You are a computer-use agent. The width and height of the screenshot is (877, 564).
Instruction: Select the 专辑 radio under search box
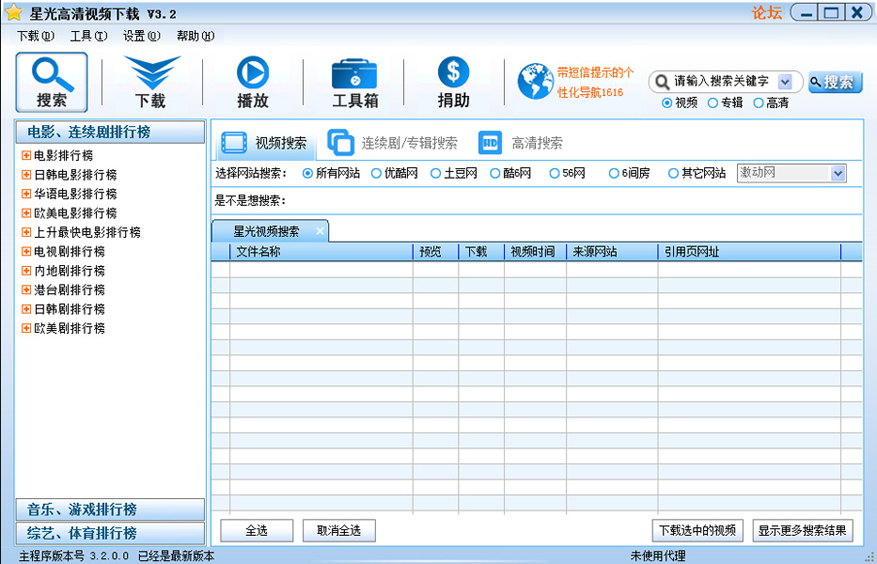713,103
